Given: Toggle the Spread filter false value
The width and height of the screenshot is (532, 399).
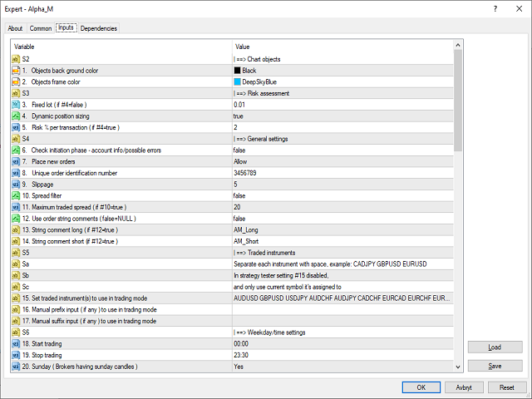Looking at the screenshot, I should [x=342, y=195].
